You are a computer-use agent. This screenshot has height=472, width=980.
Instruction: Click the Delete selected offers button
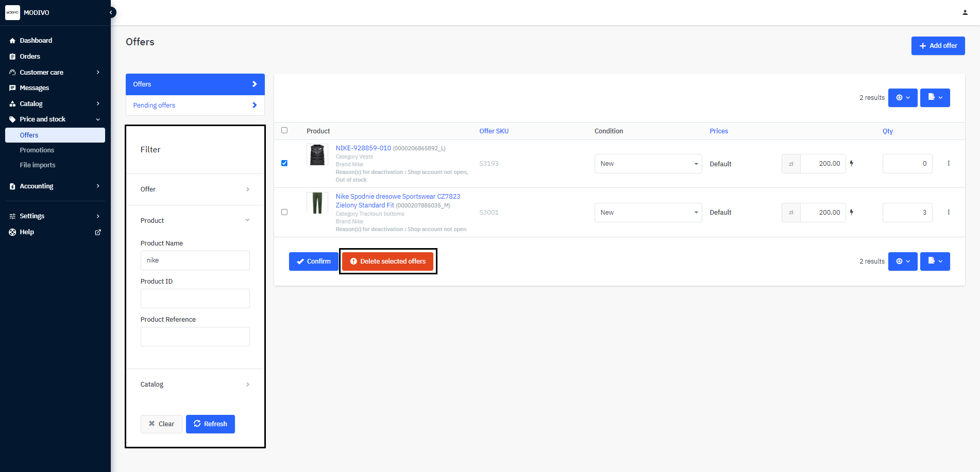click(x=387, y=261)
